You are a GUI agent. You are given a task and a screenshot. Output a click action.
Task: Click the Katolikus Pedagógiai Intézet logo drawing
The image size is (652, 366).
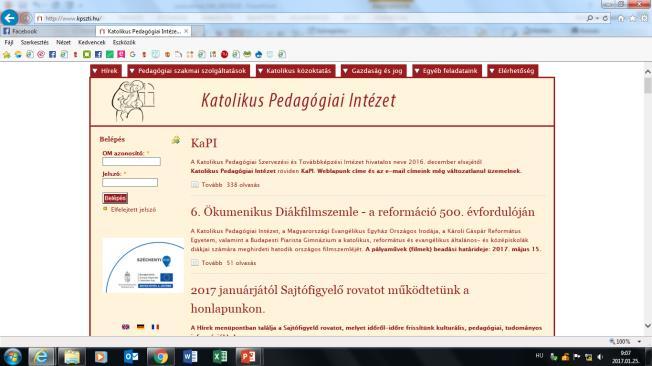133,101
